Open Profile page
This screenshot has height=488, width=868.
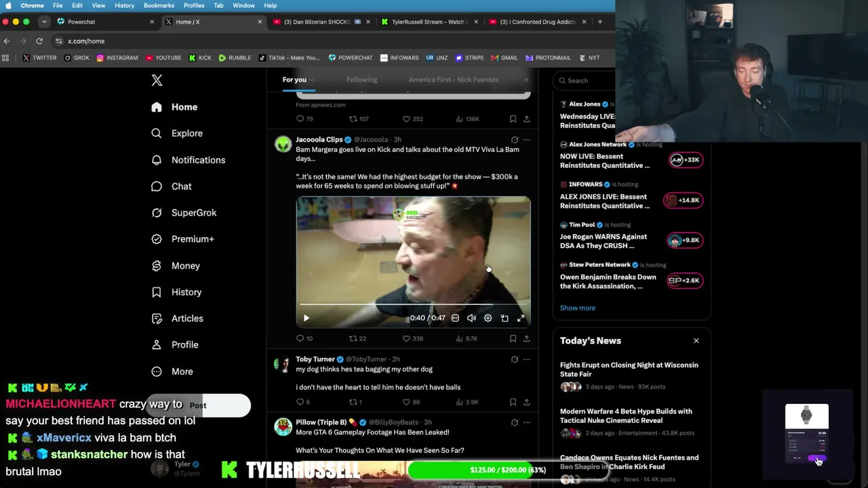[174, 345]
